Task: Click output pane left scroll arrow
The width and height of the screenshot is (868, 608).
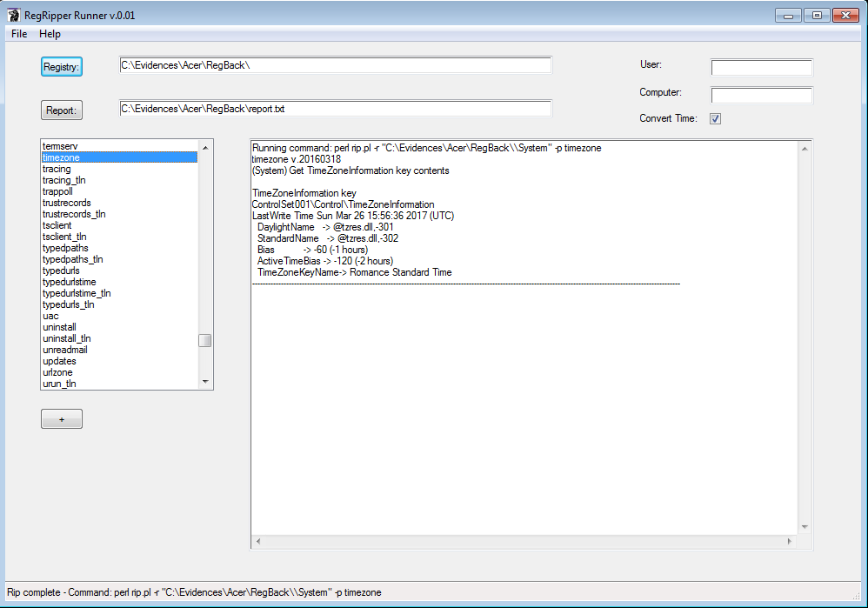Action: tap(257, 541)
